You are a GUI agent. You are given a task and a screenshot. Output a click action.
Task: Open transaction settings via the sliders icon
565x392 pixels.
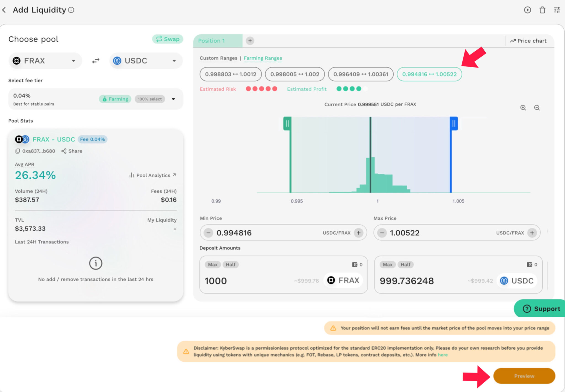[x=557, y=10]
